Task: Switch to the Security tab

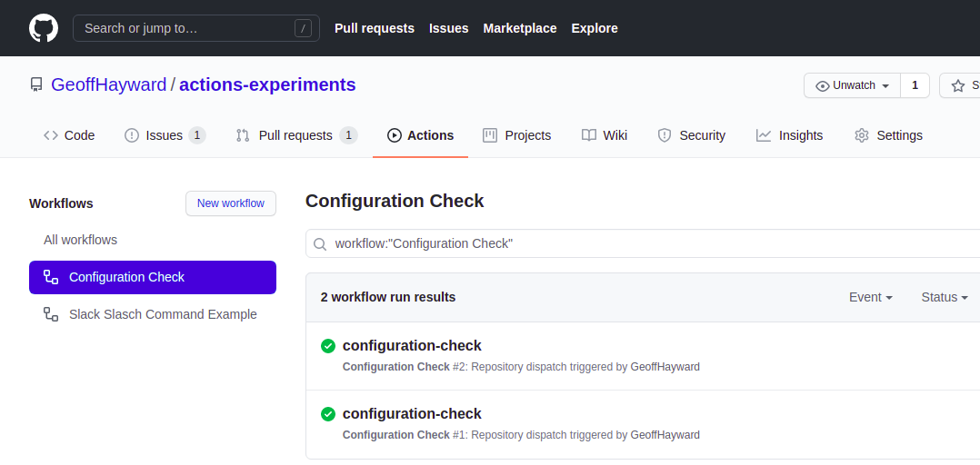Action: pos(691,135)
